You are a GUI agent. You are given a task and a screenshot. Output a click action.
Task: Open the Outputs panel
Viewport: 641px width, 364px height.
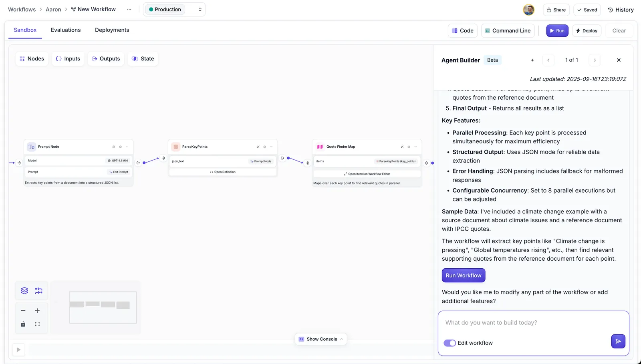tap(106, 59)
